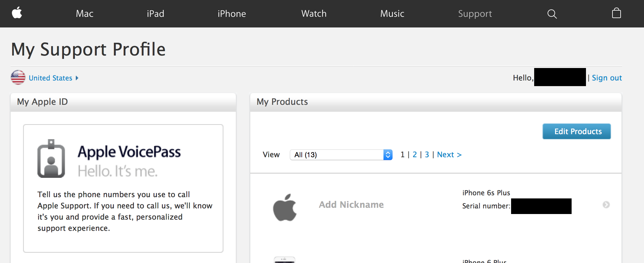Open the shopping bag icon
Viewport: 644px width, 263px height.
click(616, 13)
